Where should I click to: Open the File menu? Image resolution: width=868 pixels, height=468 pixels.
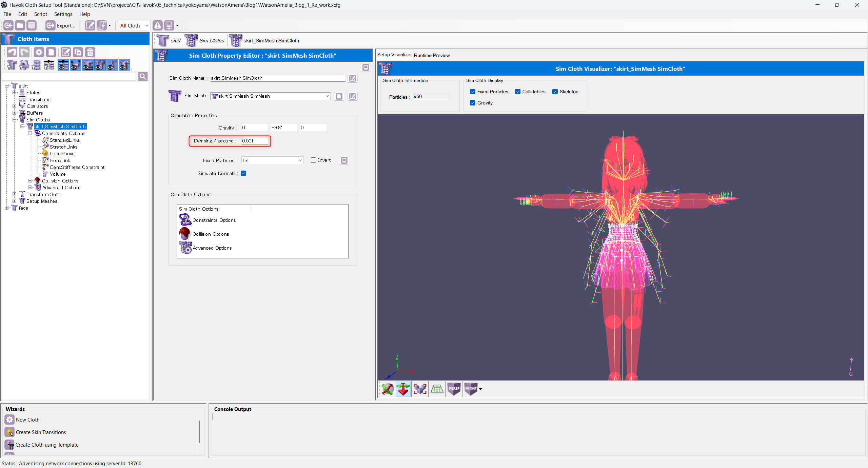pyautogui.click(x=7, y=14)
